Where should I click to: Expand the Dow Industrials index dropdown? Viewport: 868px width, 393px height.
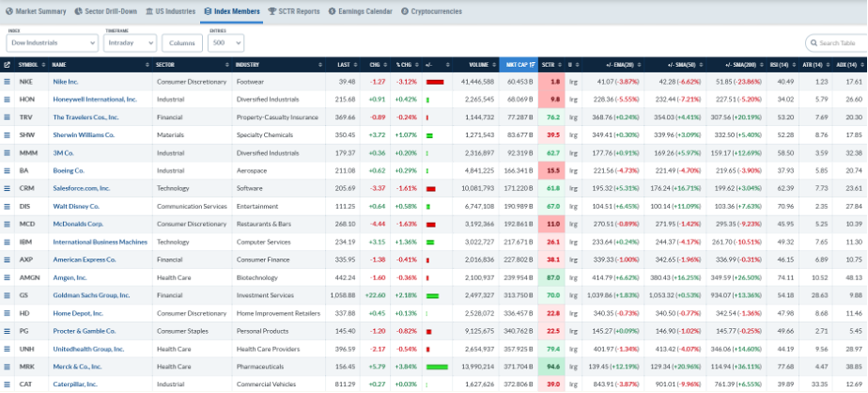pos(52,42)
